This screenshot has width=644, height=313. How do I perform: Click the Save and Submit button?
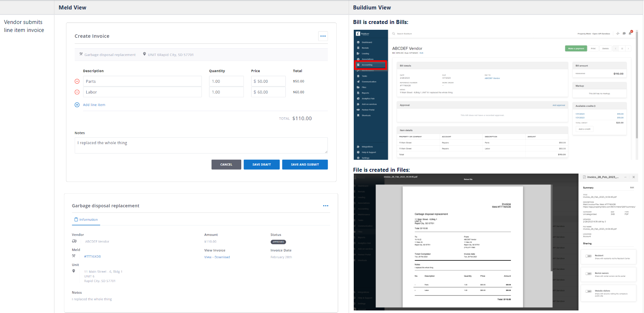click(x=305, y=164)
